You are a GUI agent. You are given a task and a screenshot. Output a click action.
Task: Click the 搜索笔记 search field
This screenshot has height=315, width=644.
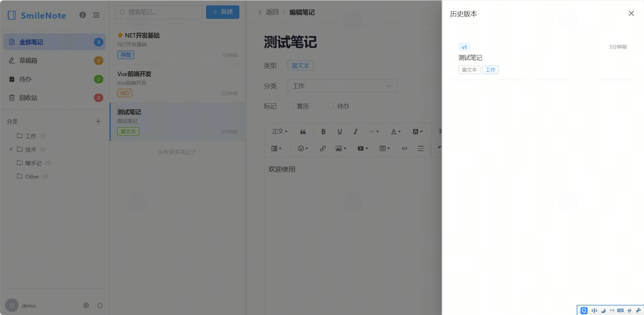[158, 12]
